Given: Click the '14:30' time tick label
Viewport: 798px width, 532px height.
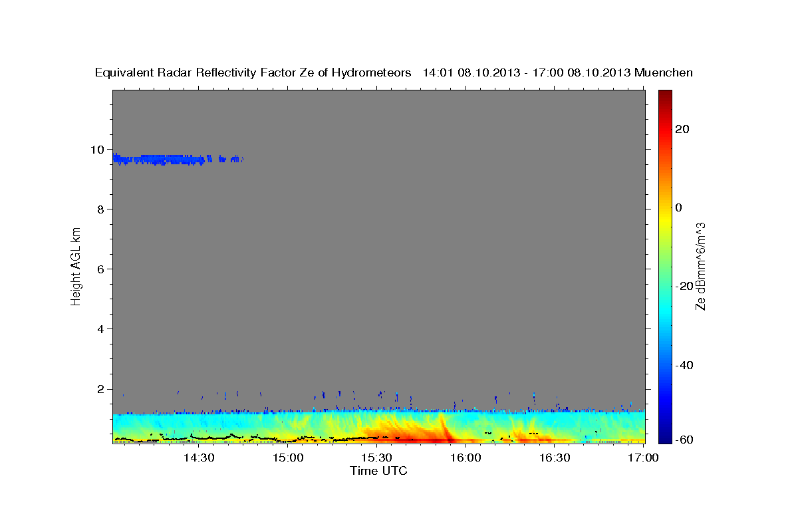Looking at the screenshot, I should tap(199, 458).
